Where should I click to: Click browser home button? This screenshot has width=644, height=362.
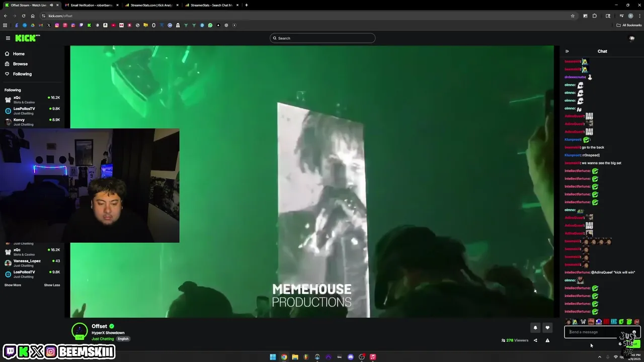tap(33, 16)
